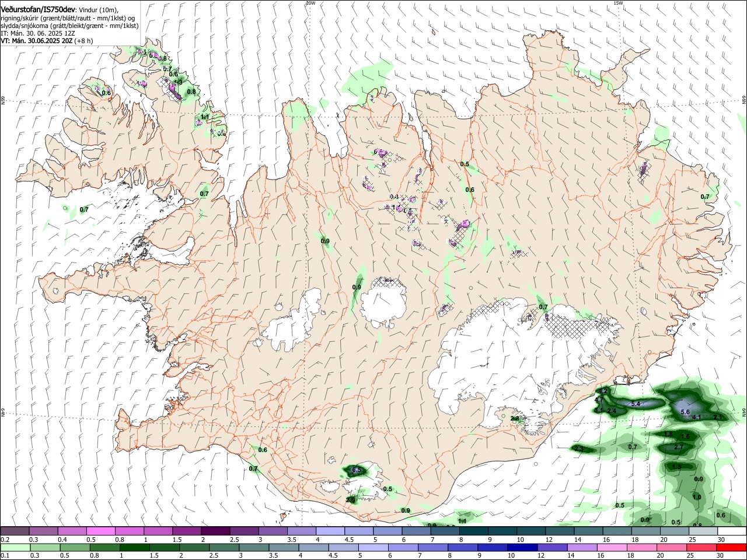Click the 20W longitude label
Image resolution: width=747 pixels, height=560 pixels.
tap(310, 3)
